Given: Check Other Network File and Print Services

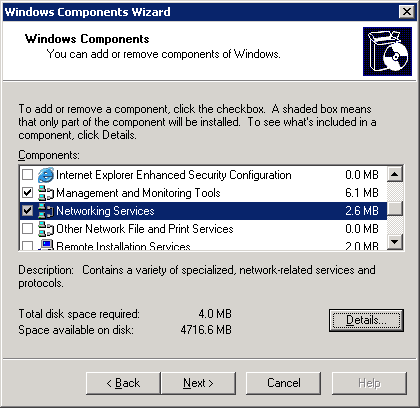Looking at the screenshot, I should tap(27, 229).
